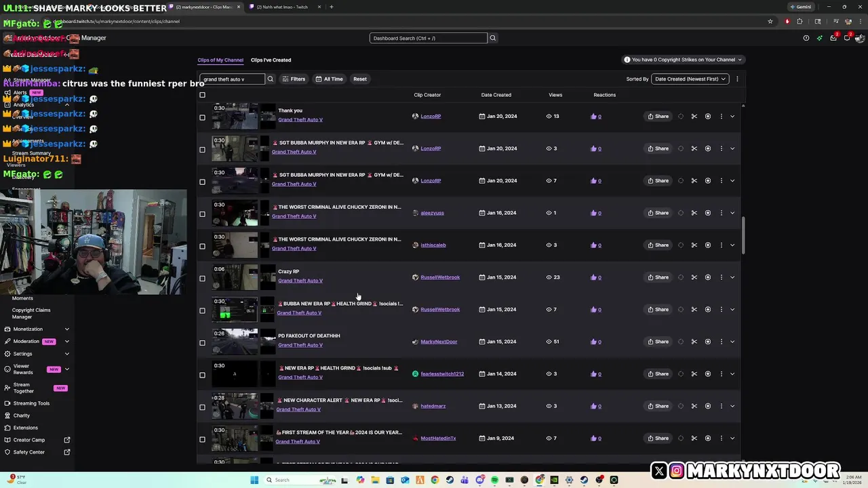Viewport: 868px width, 488px height.
Task: Open the RussellWetbrook creator link in the Crazy RP row
Action: pos(440,277)
